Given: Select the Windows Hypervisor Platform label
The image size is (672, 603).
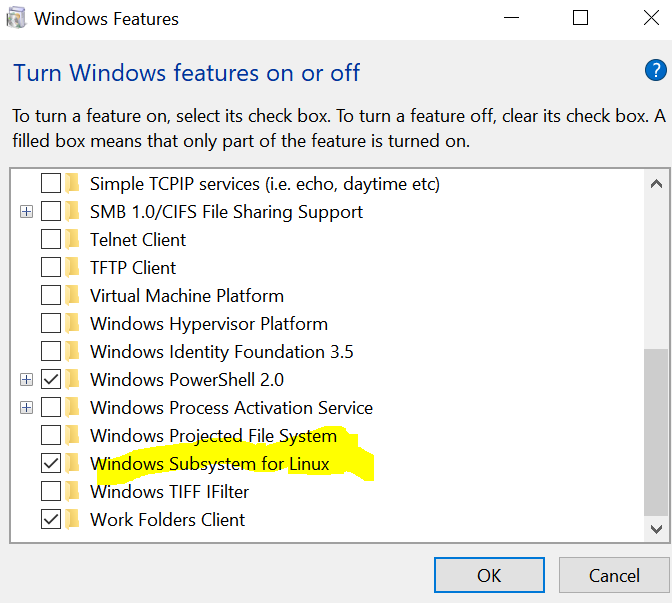Looking at the screenshot, I should point(209,324).
